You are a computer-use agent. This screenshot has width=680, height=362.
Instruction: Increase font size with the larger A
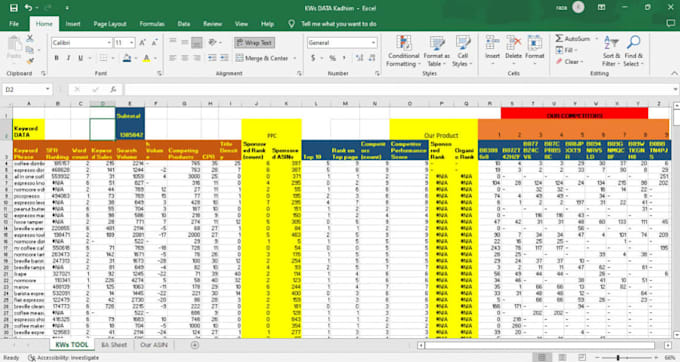coord(142,42)
